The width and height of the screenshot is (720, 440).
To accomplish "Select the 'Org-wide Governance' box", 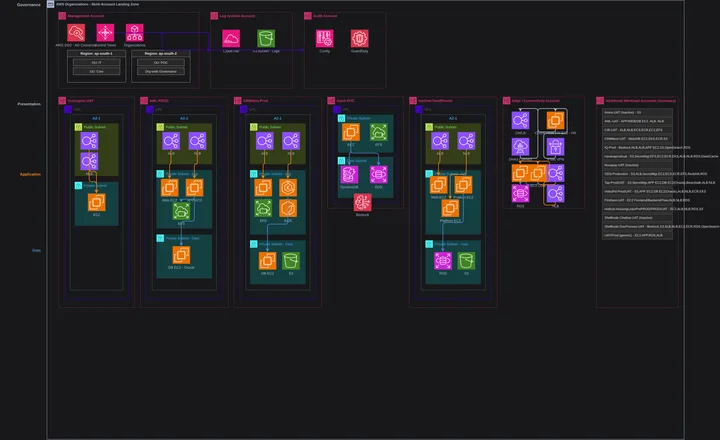I will point(161,71).
